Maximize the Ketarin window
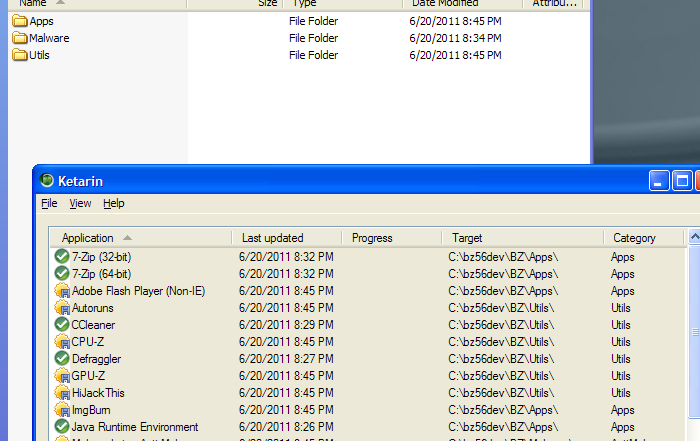 click(x=682, y=181)
